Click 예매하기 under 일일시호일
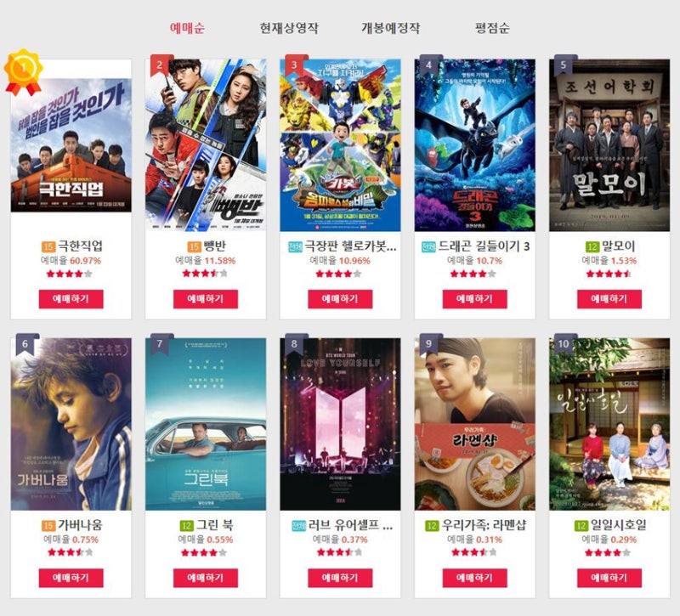Screen dimensions: 680x616 tap(609, 578)
